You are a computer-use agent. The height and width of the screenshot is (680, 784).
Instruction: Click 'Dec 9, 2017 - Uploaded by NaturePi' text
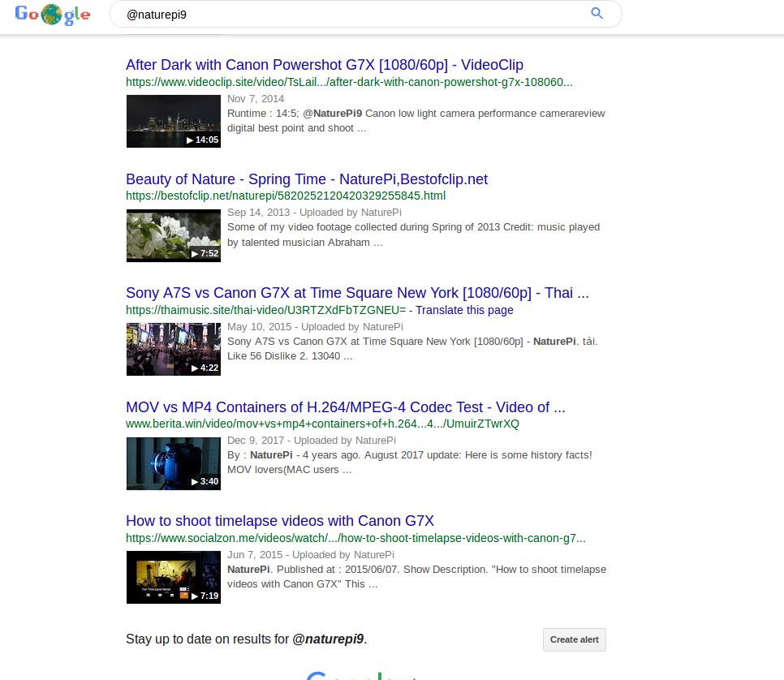pyautogui.click(x=312, y=440)
